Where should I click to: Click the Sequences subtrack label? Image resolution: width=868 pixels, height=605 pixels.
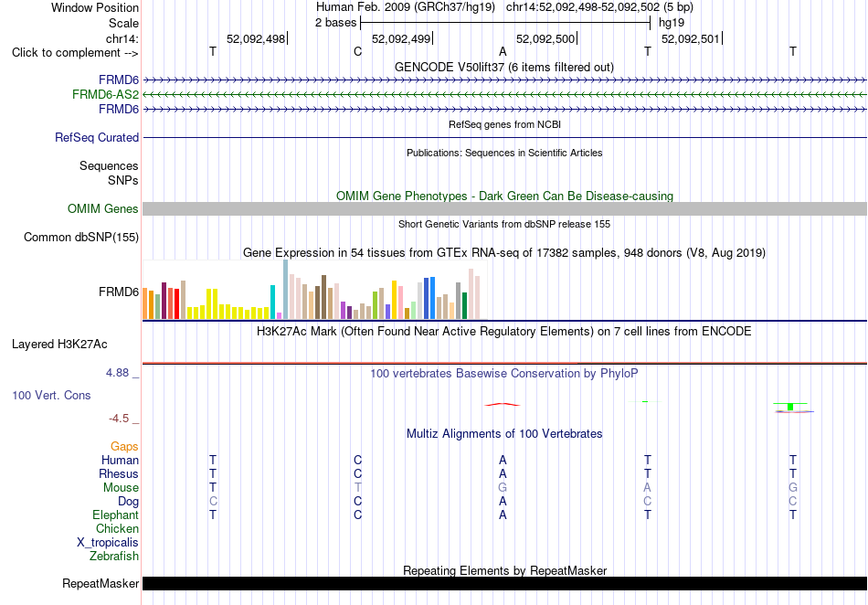109,166
